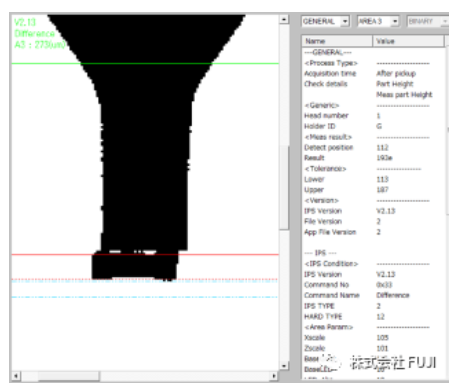Select the Detect position row
Image resolution: width=453 pixels, height=388 pixels.
coord(373,147)
